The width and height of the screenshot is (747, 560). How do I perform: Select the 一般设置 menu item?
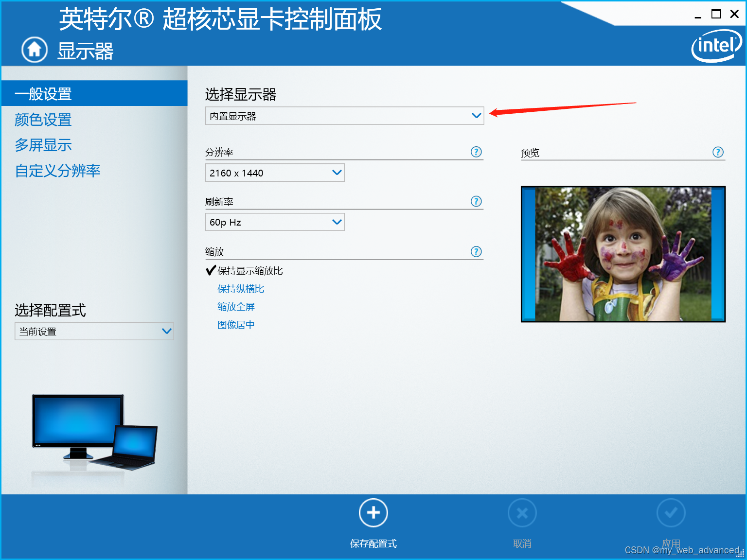coord(94,93)
